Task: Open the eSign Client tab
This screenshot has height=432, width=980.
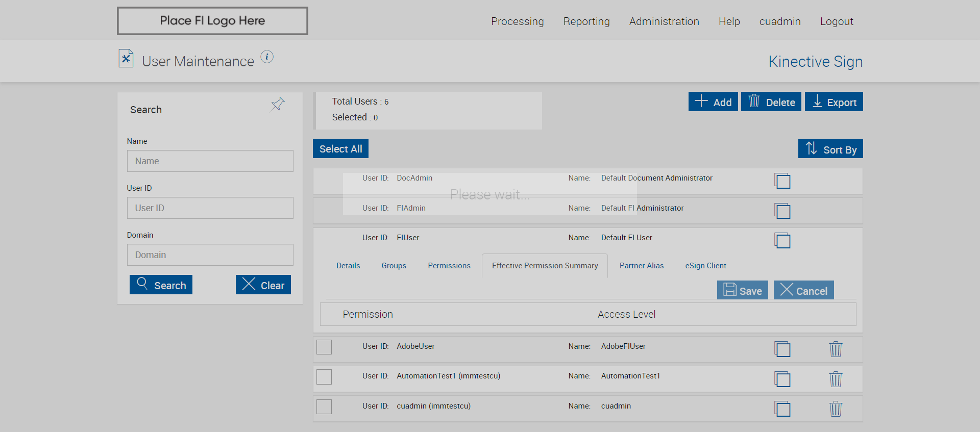Action: pos(705,266)
